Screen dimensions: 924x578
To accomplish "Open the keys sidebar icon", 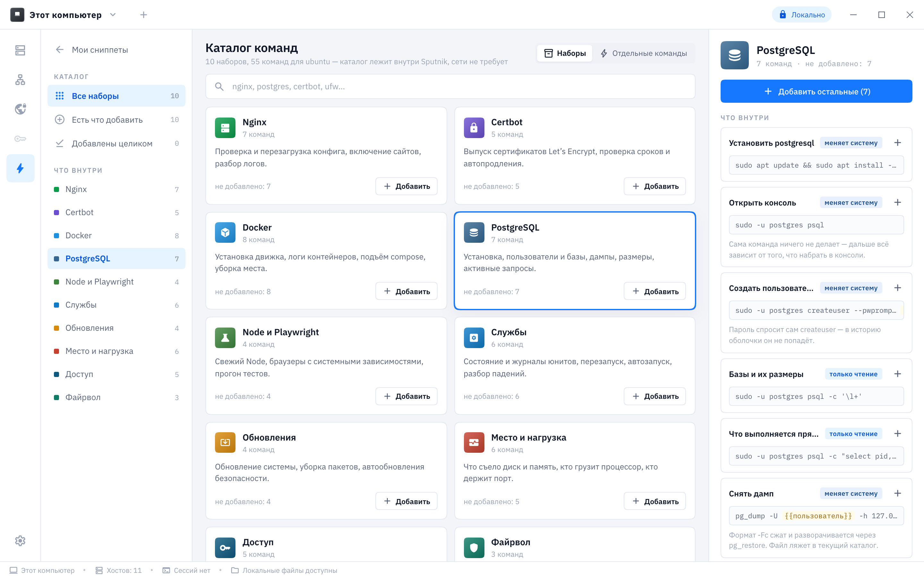I will tap(20, 138).
